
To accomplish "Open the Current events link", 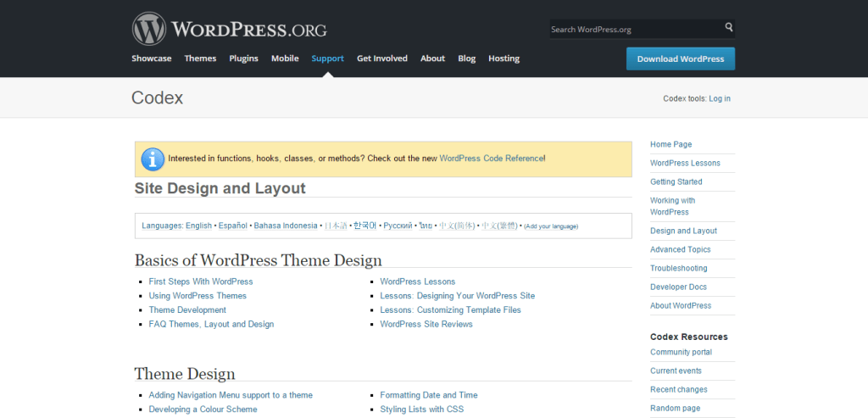I will click(x=676, y=371).
